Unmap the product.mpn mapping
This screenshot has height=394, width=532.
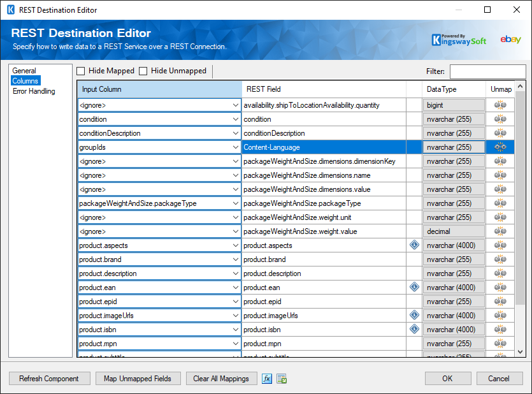(x=500, y=344)
